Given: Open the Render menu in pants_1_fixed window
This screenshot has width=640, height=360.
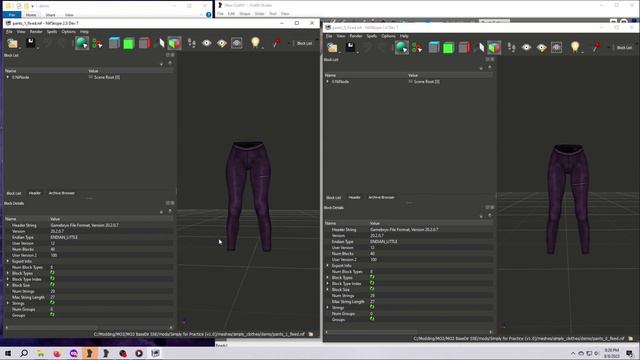Looking at the screenshot, I should [x=36, y=31].
